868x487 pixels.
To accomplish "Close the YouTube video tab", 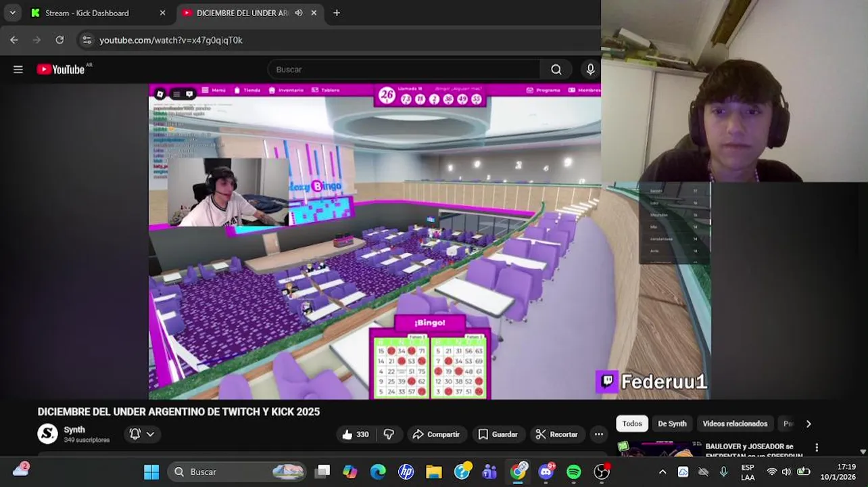I will click(x=314, y=13).
